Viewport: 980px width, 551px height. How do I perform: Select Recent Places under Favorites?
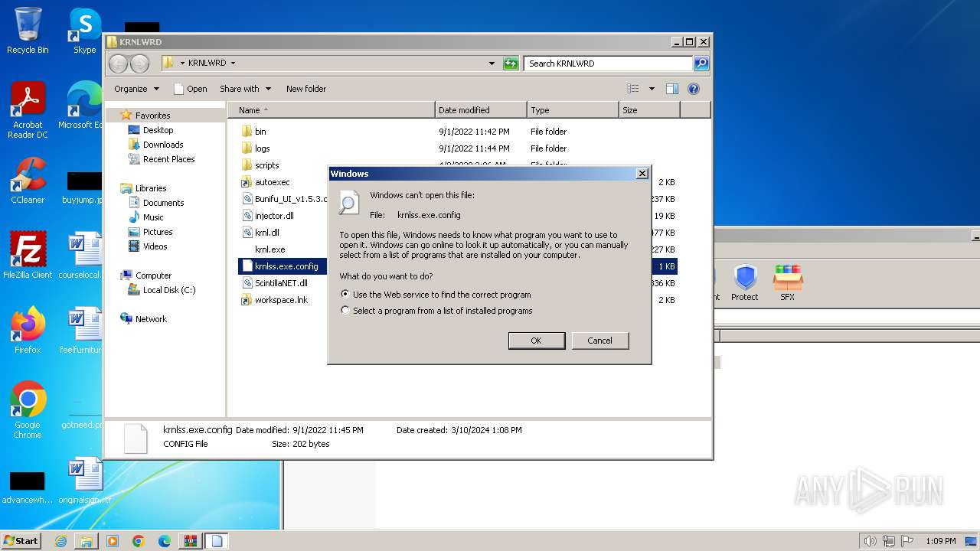168,159
